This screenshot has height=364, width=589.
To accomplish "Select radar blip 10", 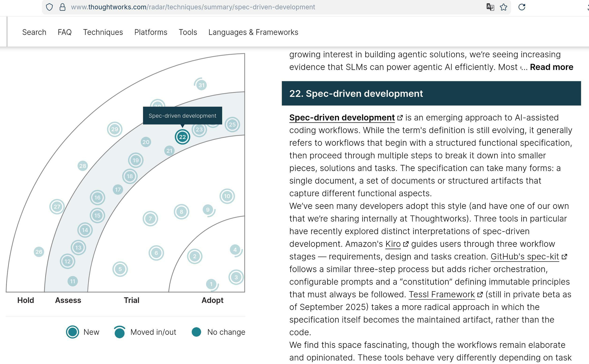I will coord(227,196).
